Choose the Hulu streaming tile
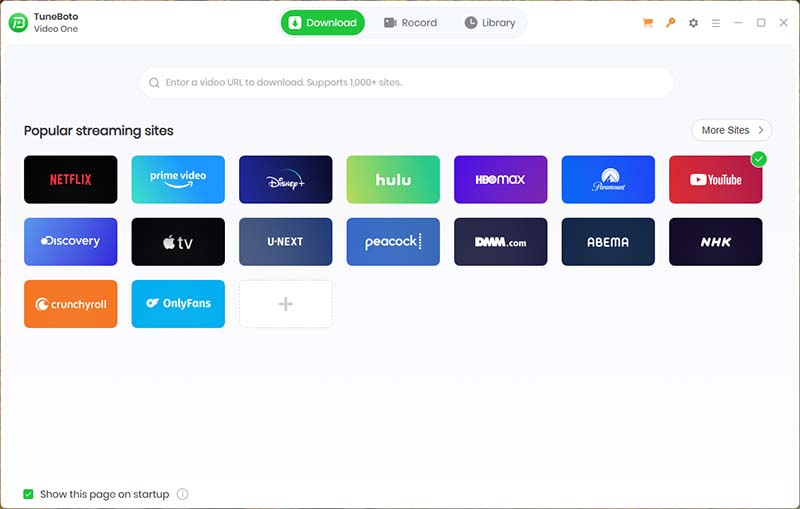The width and height of the screenshot is (800, 509). pos(393,180)
